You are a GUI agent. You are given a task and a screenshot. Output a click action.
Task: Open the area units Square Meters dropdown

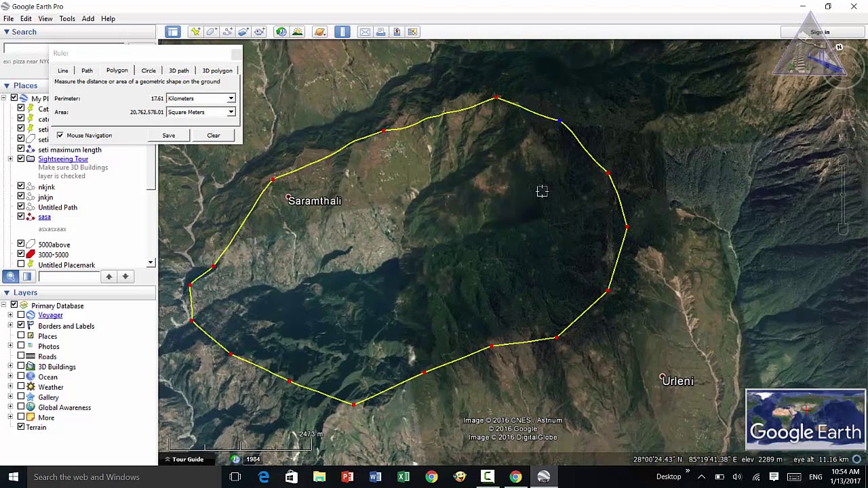[x=201, y=113]
